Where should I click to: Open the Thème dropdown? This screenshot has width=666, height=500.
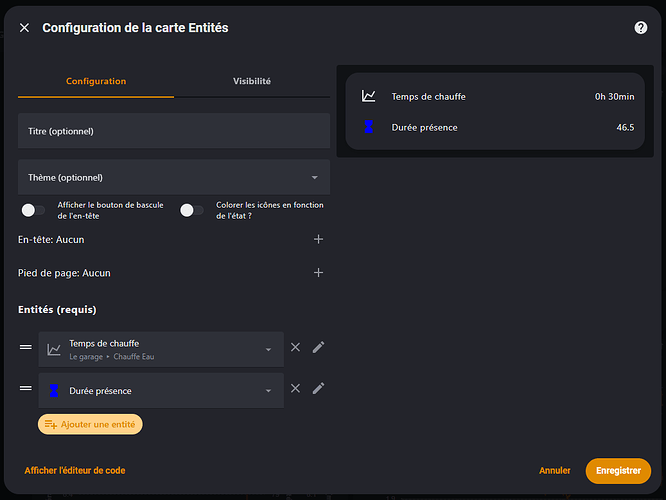174,177
